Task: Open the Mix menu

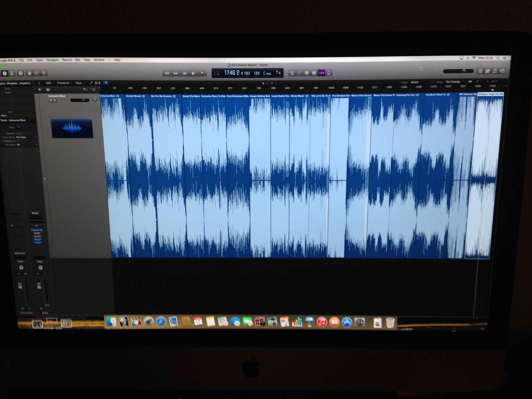Action: click(77, 60)
